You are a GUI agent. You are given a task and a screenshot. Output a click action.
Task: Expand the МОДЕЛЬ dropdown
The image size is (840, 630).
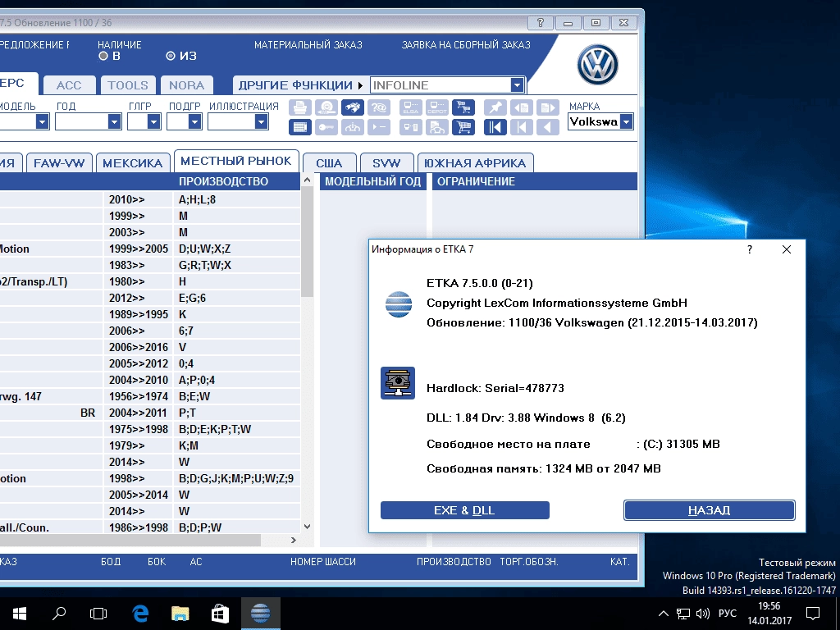(x=43, y=122)
